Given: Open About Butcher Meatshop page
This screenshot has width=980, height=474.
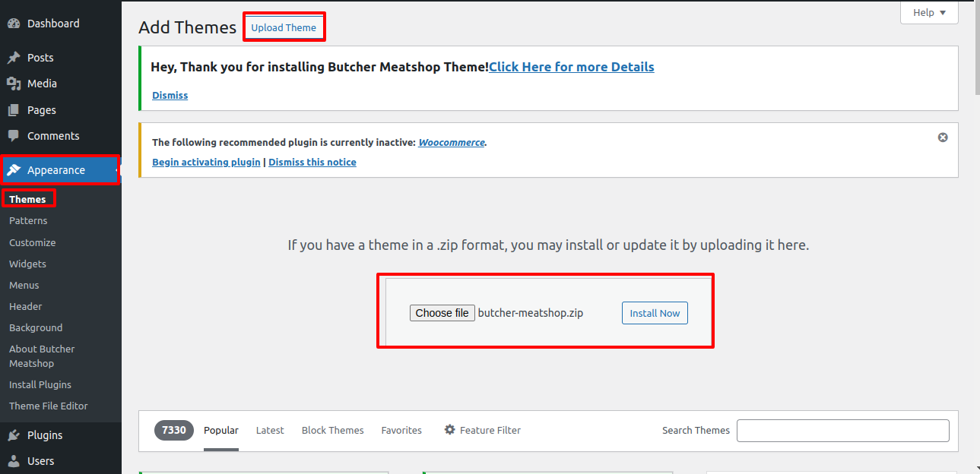Looking at the screenshot, I should (x=42, y=356).
